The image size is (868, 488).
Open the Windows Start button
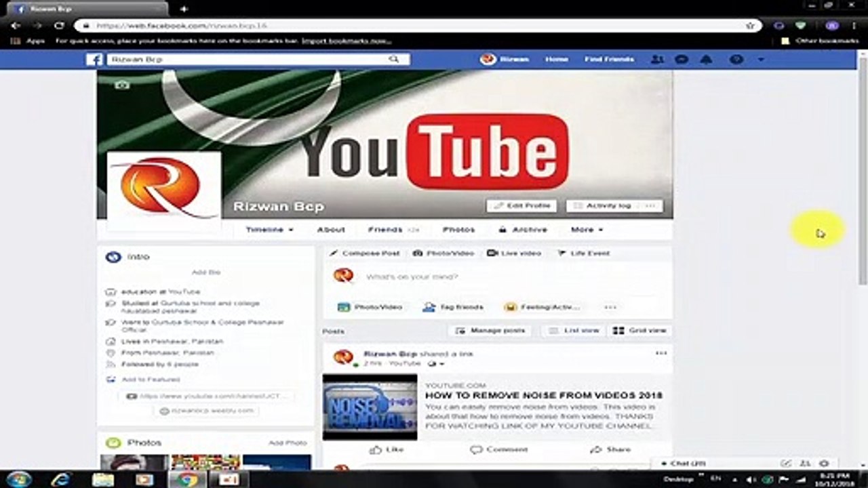pyautogui.click(x=18, y=479)
